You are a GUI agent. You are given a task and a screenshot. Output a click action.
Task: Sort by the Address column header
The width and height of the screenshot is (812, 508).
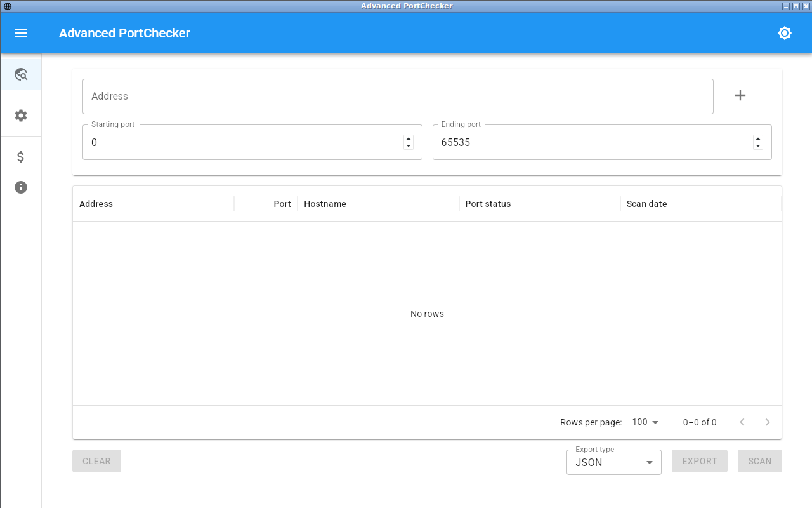tap(154, 204)
